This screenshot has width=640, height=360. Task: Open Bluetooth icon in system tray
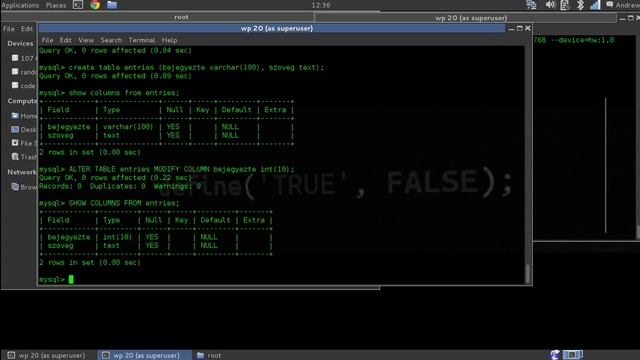(x=580, y=5)
